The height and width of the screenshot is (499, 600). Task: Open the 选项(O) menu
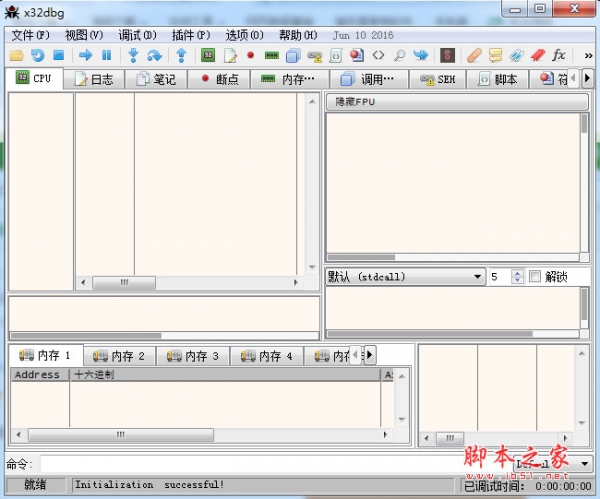[245, 35]
